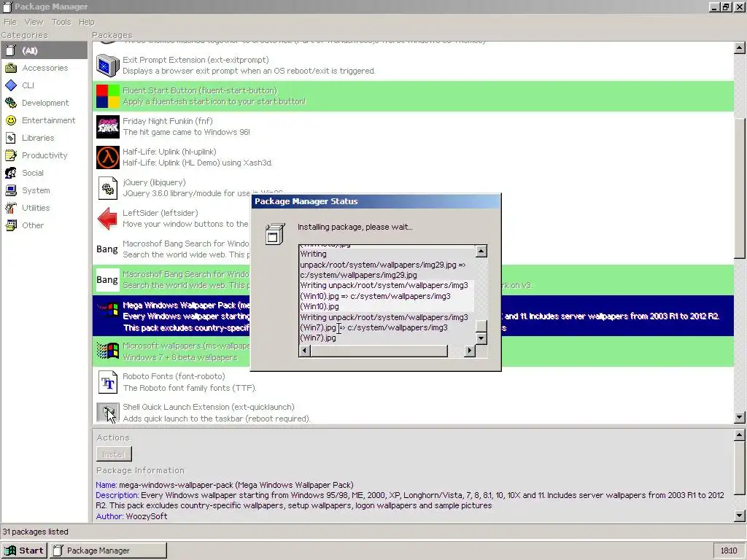Click the disabled Install button
Screen dimensions: 747x560
pyautogui.click(x=114, y=454)
